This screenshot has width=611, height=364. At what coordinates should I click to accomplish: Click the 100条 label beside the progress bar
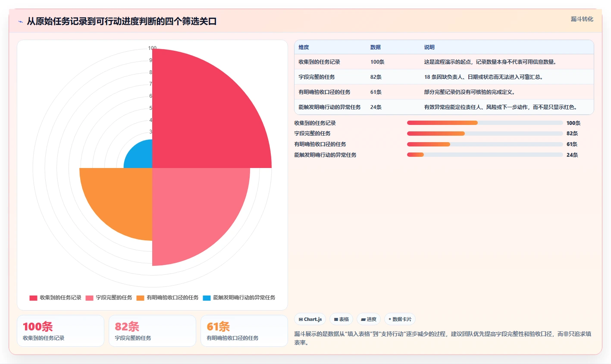(x=573, y=123)
